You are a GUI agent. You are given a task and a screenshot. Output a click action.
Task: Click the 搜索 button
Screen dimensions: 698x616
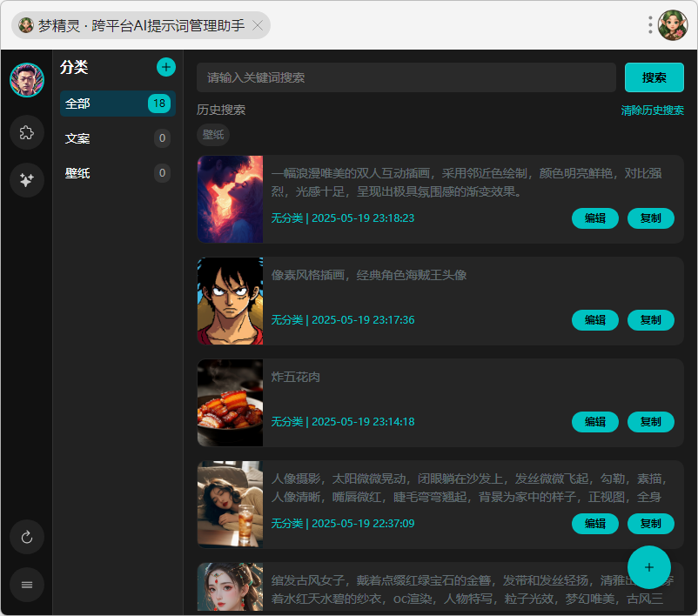(x=654, y=77)
